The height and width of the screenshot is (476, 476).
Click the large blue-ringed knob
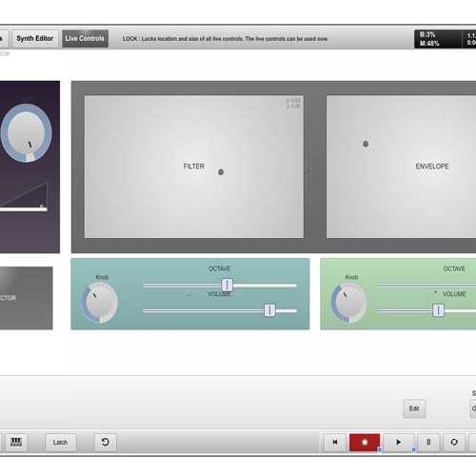[27, 133]
